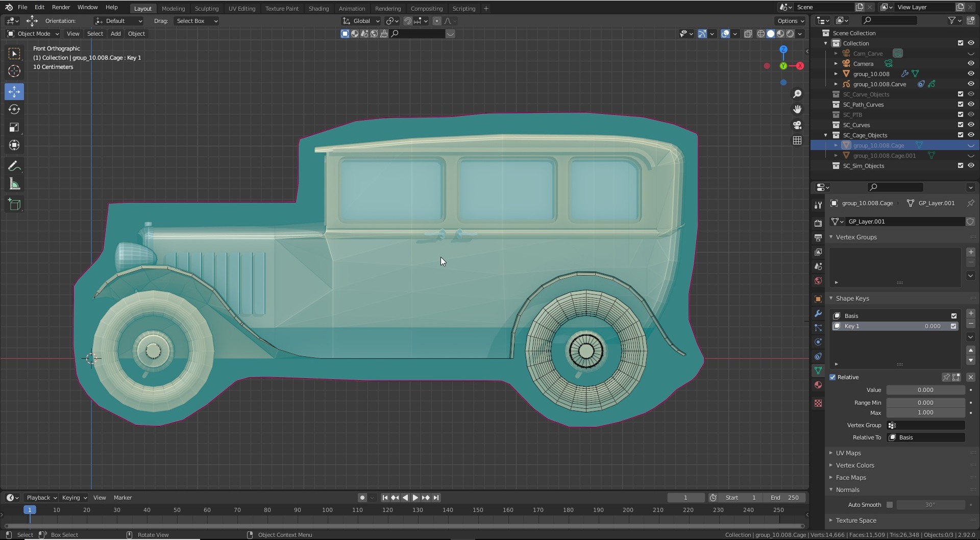
Task: Collapse the Shape Keys panel
Action: [831, 299]
